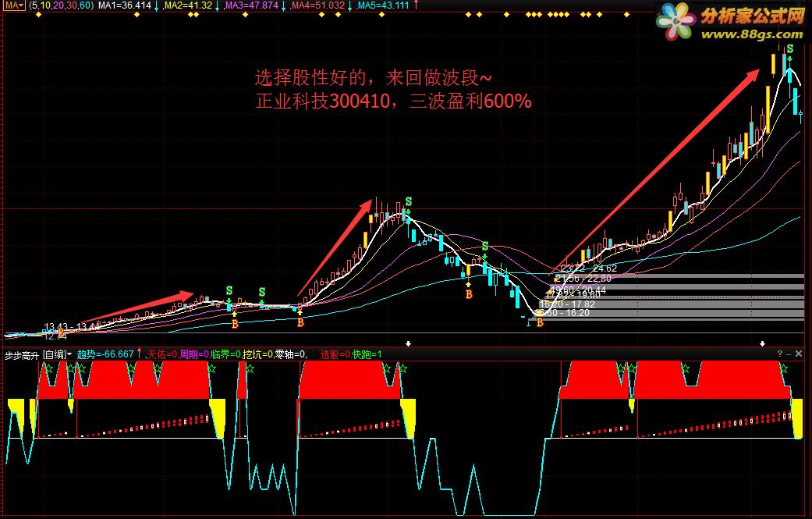
Task: Click the 快跑=1 readout
Action: pyautogui.click(x=367, y=355)
